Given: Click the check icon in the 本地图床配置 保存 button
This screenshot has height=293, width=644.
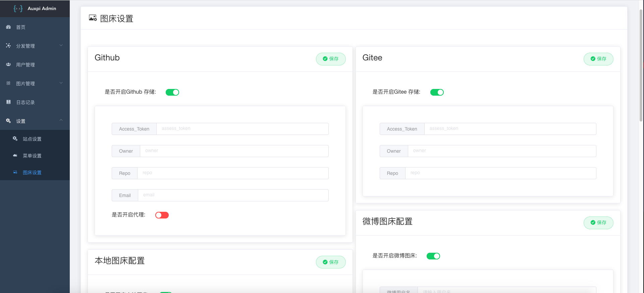Looking at the screenshot, I should tap(325, 262).
